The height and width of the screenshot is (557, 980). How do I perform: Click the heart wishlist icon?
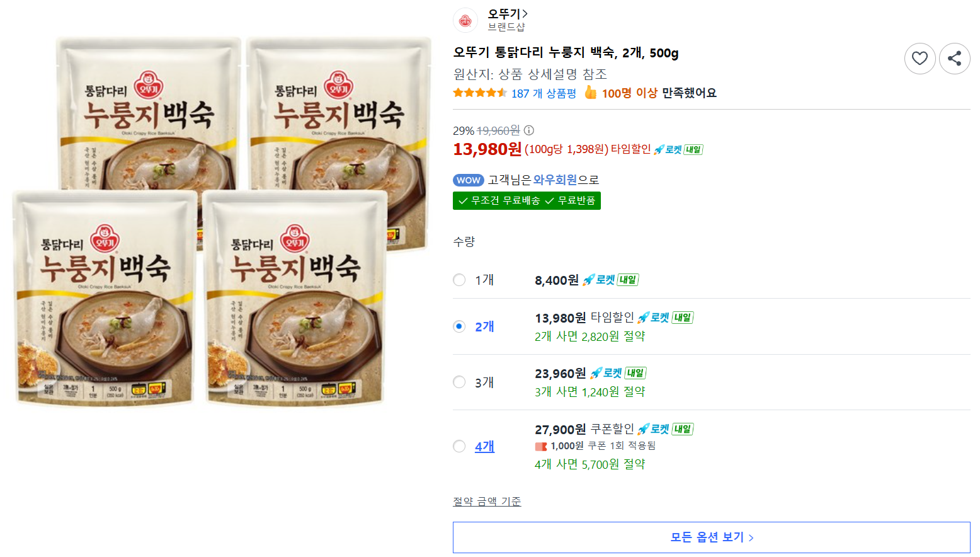[920, 59]
